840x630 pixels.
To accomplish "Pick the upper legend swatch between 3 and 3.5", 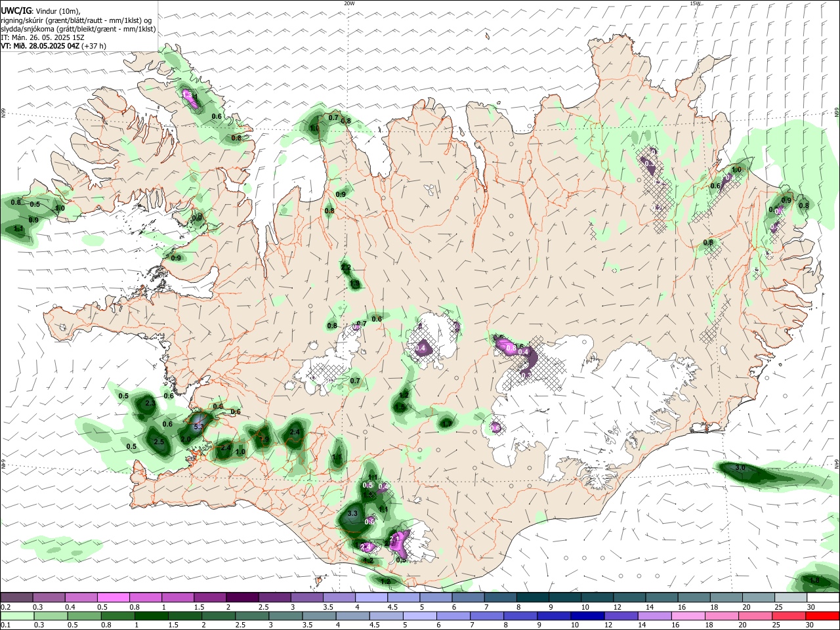I will click(306, 597).
